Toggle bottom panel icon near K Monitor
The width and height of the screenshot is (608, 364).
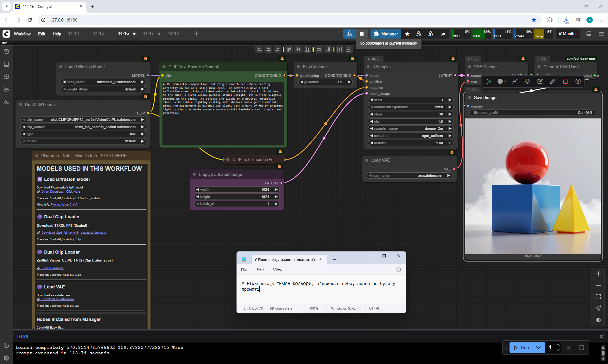point(589,34)
